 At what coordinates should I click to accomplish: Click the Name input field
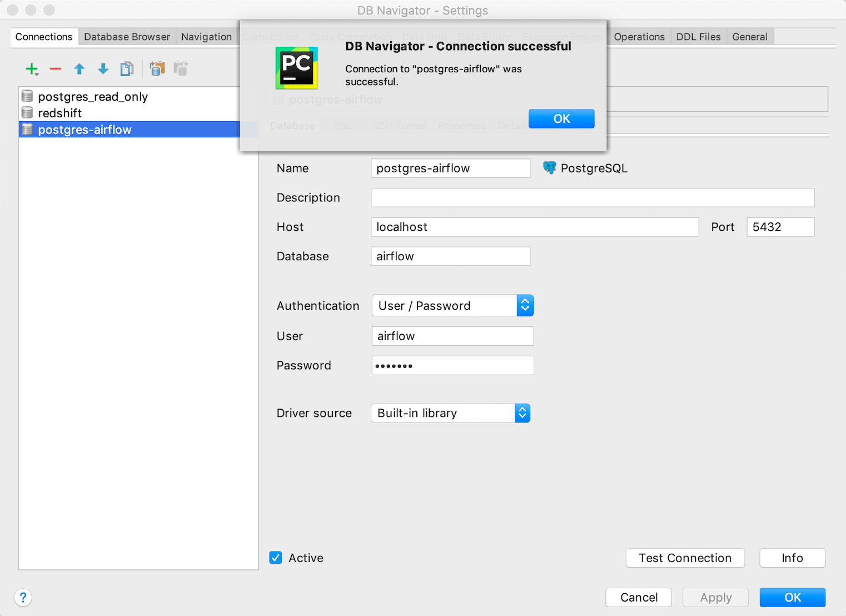coord(450,168)
